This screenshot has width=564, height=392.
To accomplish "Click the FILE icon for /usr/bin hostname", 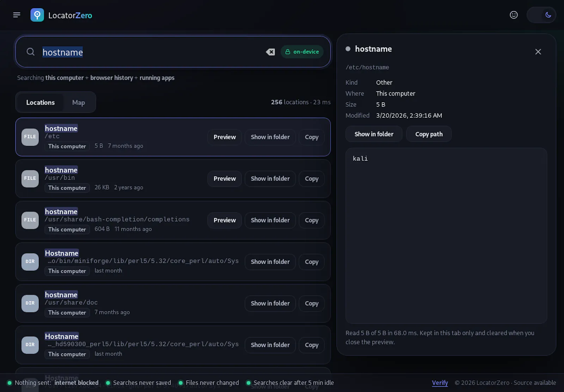I will (x=30, y=178).
